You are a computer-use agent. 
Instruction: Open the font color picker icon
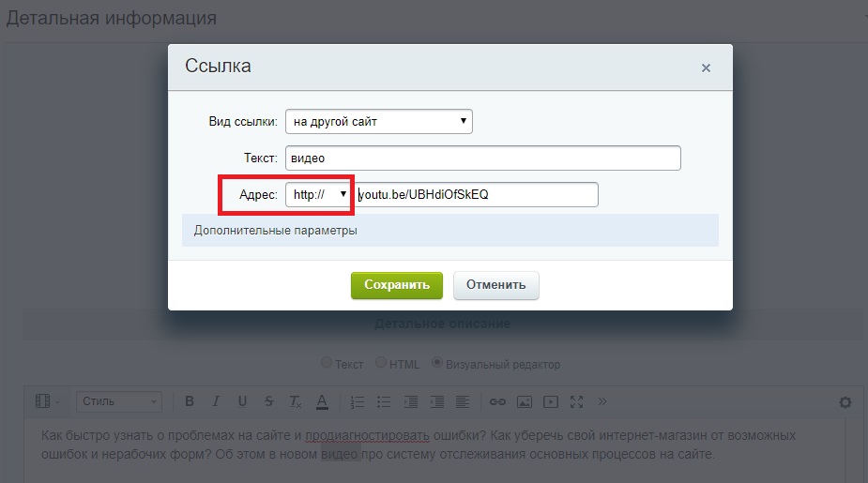coord(322,401)
